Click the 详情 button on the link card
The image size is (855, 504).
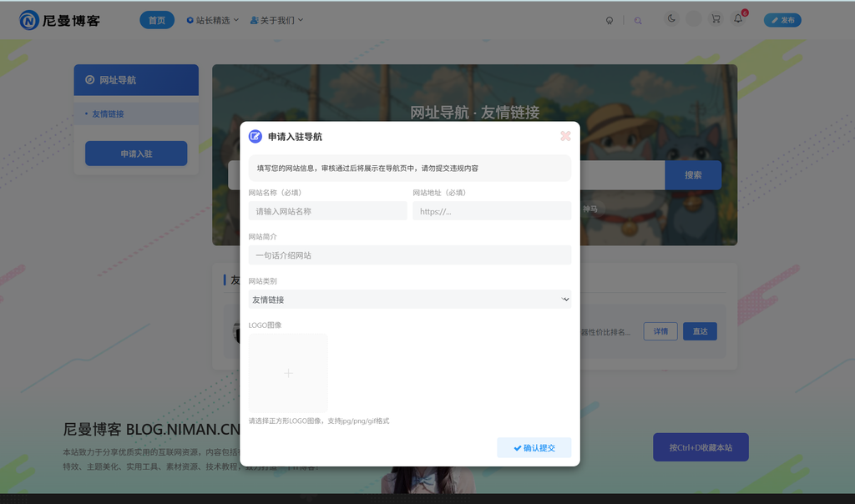[660, 331]
